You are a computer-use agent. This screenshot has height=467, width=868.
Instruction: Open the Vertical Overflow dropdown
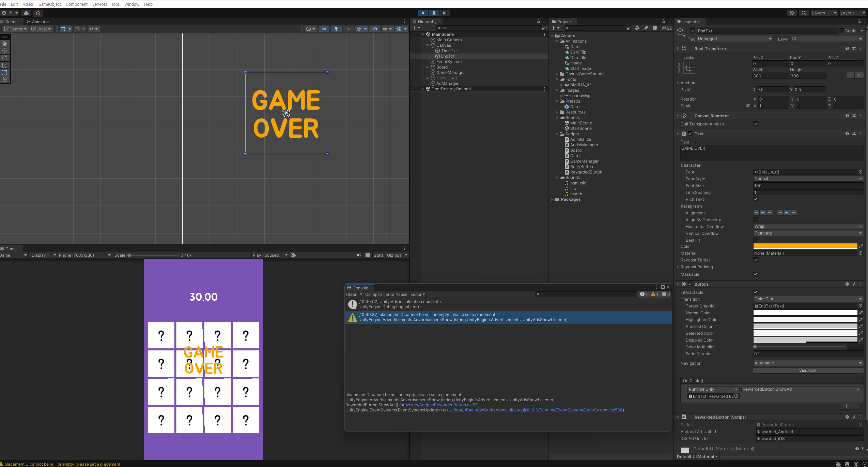click(x=808, y=233)
